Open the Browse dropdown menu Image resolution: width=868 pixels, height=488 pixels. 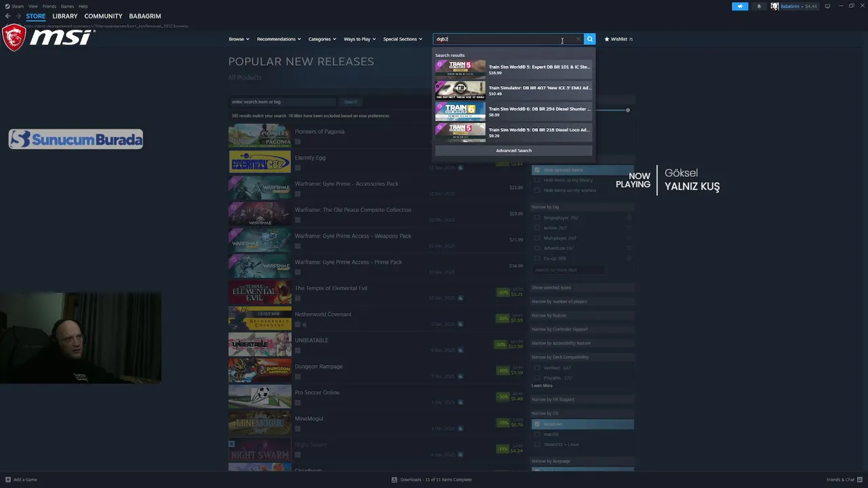point(239,39)
